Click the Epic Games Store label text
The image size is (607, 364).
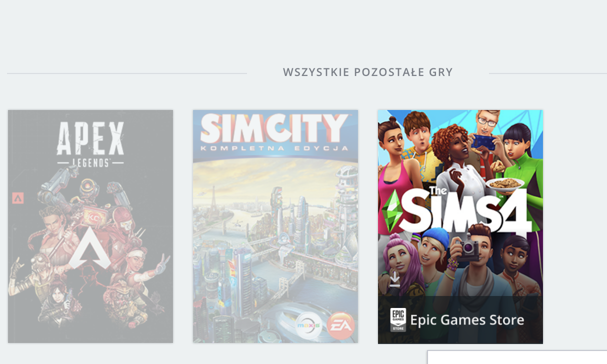(467, 320)
